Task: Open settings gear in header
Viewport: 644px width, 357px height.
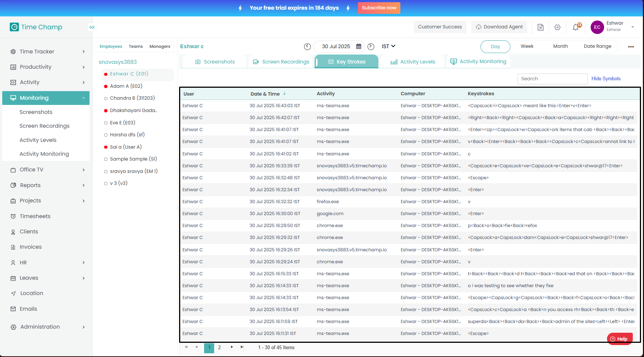Action: [x=557, y=27]
